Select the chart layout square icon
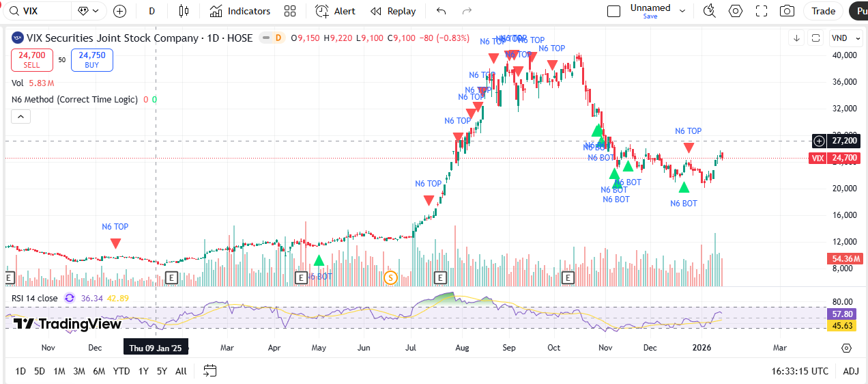The width and height of the screenshot is (868, 384). (613, 11)
